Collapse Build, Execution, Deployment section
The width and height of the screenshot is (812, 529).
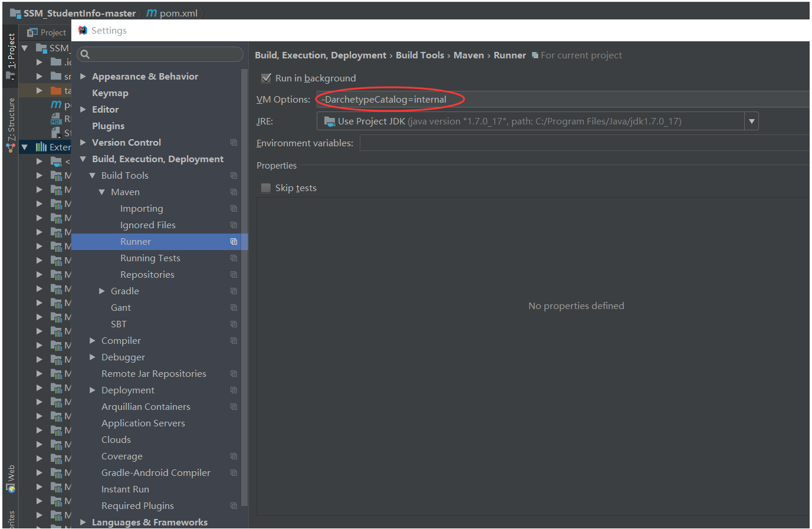83,159
